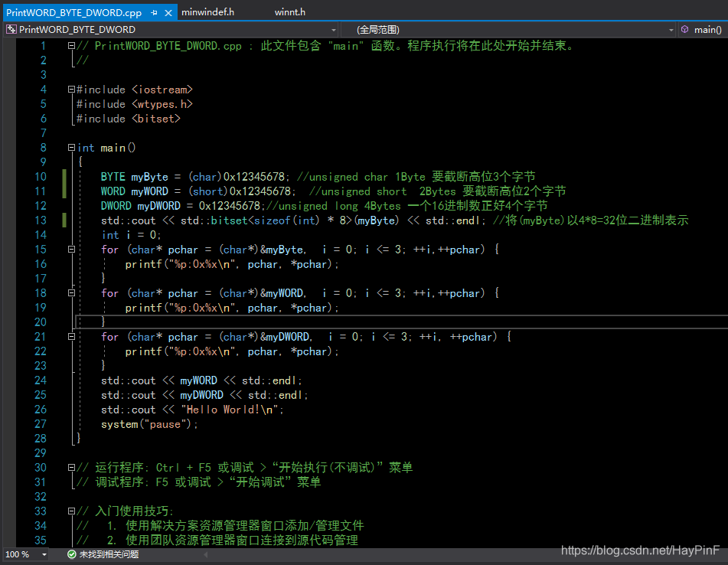Collapse the &myWORD for loop at line 18
This screenshot has height=565, width=728.
[71, 293]
